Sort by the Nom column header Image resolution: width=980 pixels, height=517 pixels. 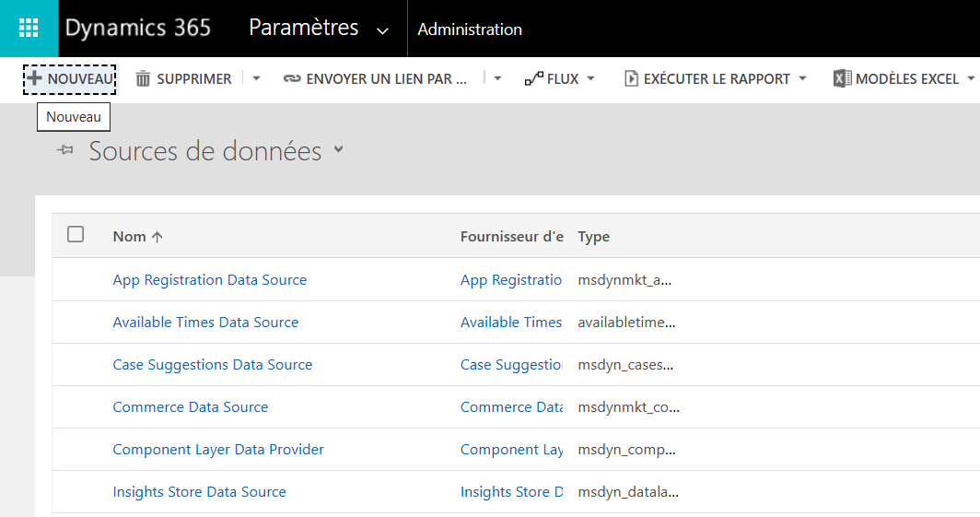click(x=130, y=237)
